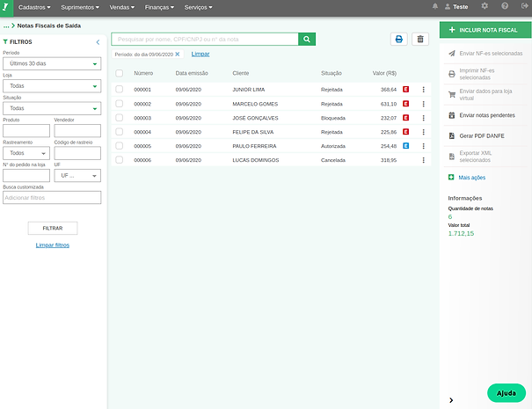This screenshot has height=409, width=532.
Task: Open the Período dropdown showing Últimos 30 dias
Action: [x=52, y=64]
